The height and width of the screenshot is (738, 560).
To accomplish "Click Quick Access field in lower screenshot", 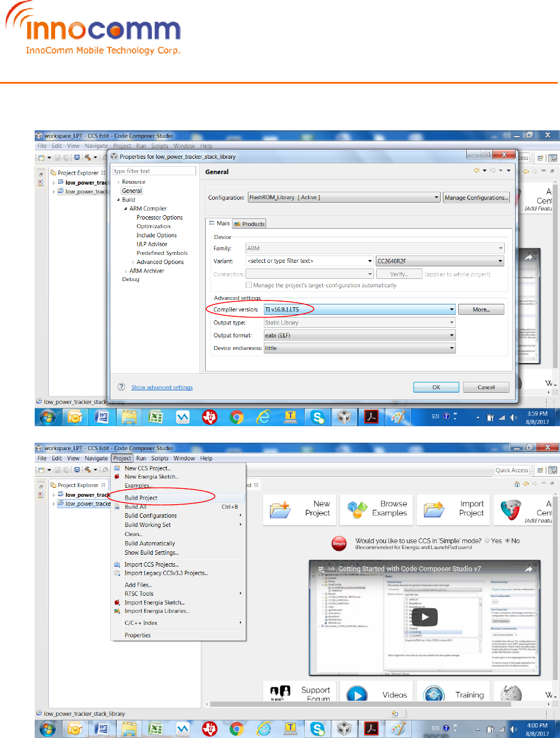I will (x=512, y=470).
